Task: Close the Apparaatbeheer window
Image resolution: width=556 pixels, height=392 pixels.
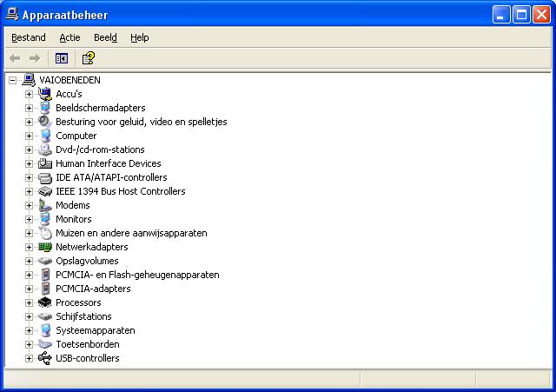Action: 541,15
